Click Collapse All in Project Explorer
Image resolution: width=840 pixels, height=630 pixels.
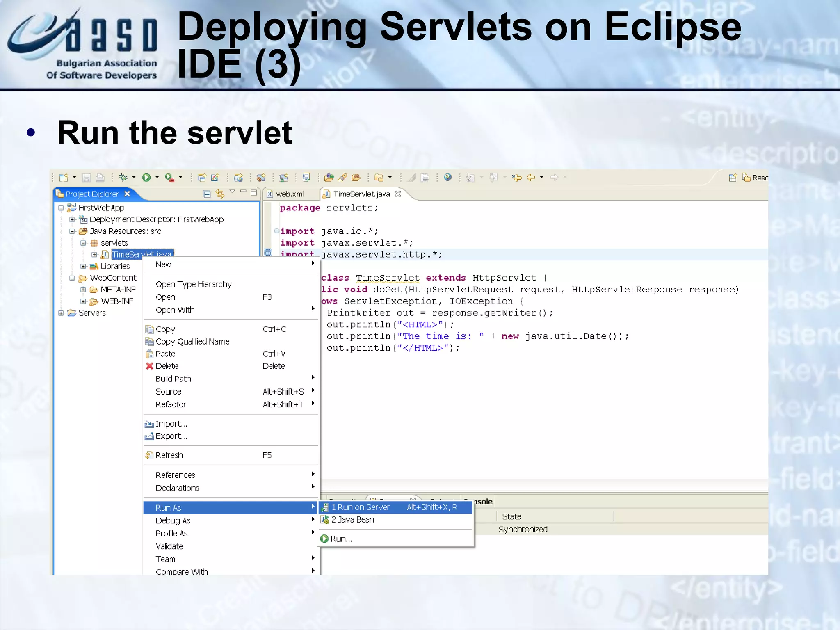point(207,194)
